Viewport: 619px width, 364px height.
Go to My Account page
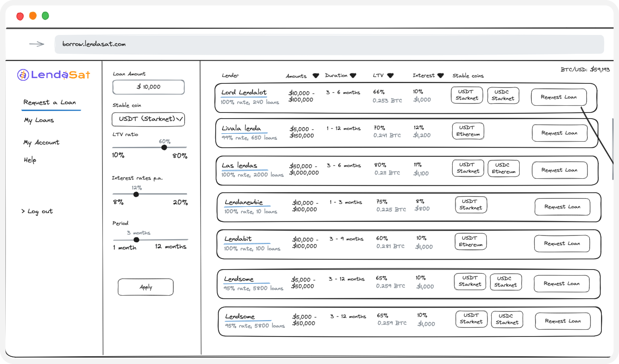coord(41,143)
